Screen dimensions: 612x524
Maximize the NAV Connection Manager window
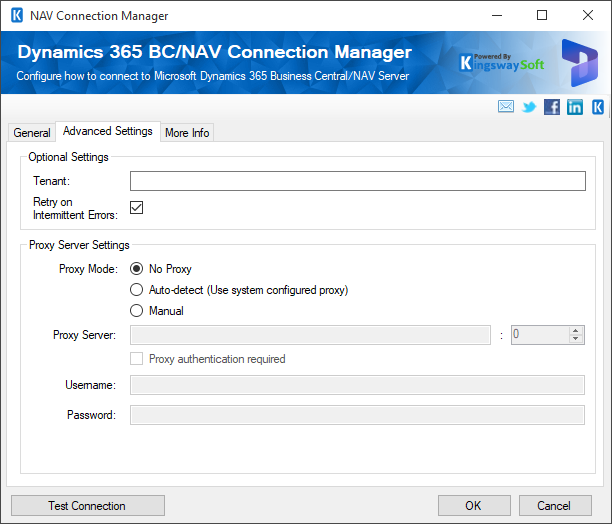pos(542,16)
